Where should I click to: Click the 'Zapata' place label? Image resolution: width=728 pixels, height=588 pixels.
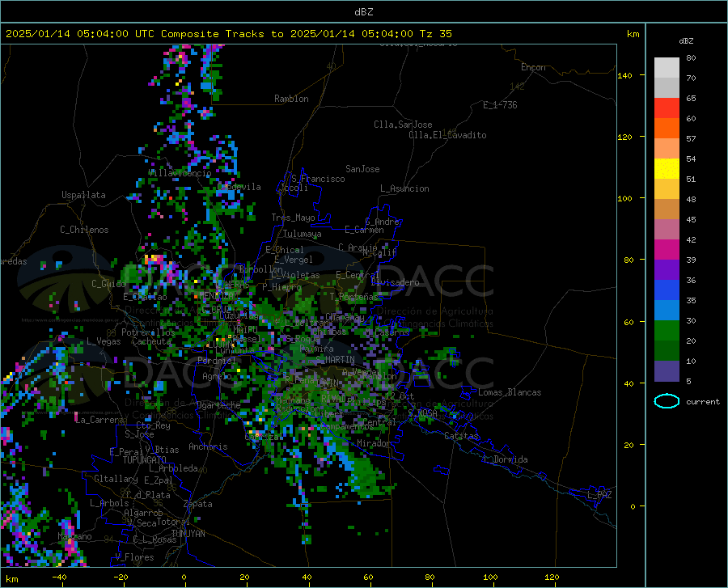pos(198,504)
